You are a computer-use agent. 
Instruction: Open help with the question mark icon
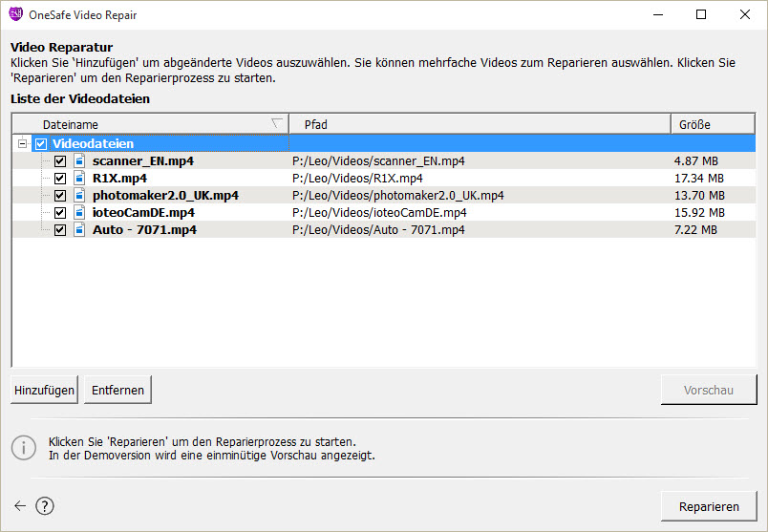(x=45, y=506)
